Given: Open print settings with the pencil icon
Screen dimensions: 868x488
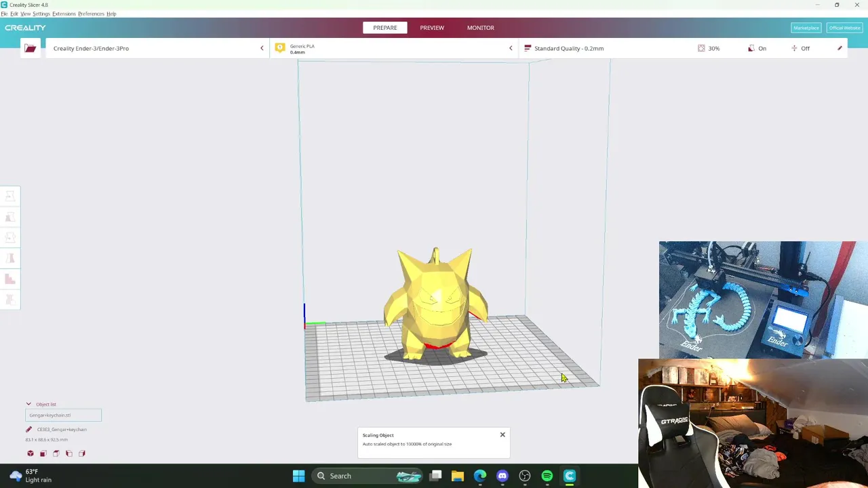Looking at the screenshot, I should coord(840,48).
